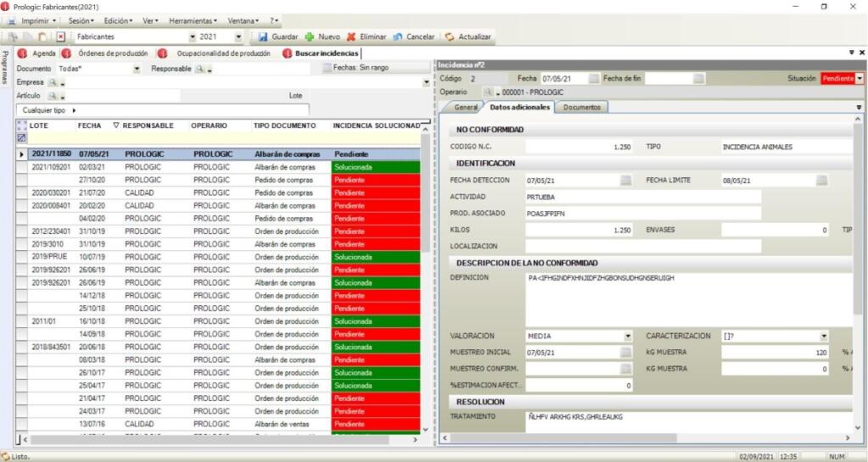This screenshot has height=462, width=868.
Task: Open the VALORACION MEDIA dropdown
Action: (628, 337)
